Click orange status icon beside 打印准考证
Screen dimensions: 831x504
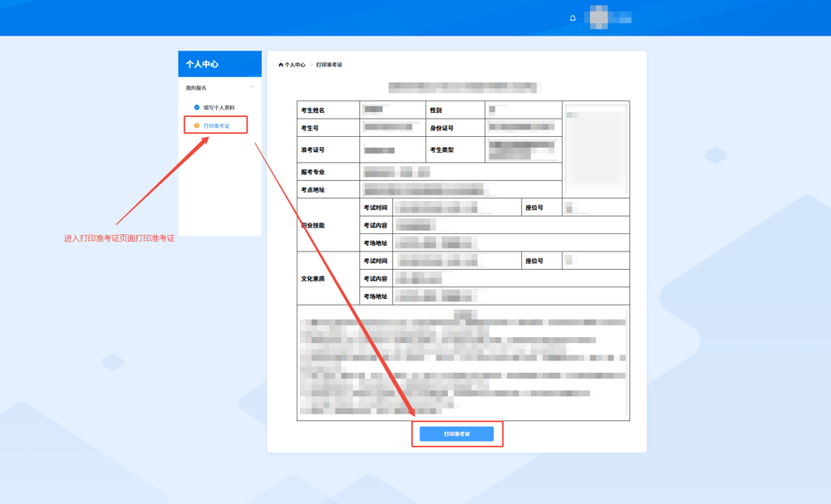(197, 126)
